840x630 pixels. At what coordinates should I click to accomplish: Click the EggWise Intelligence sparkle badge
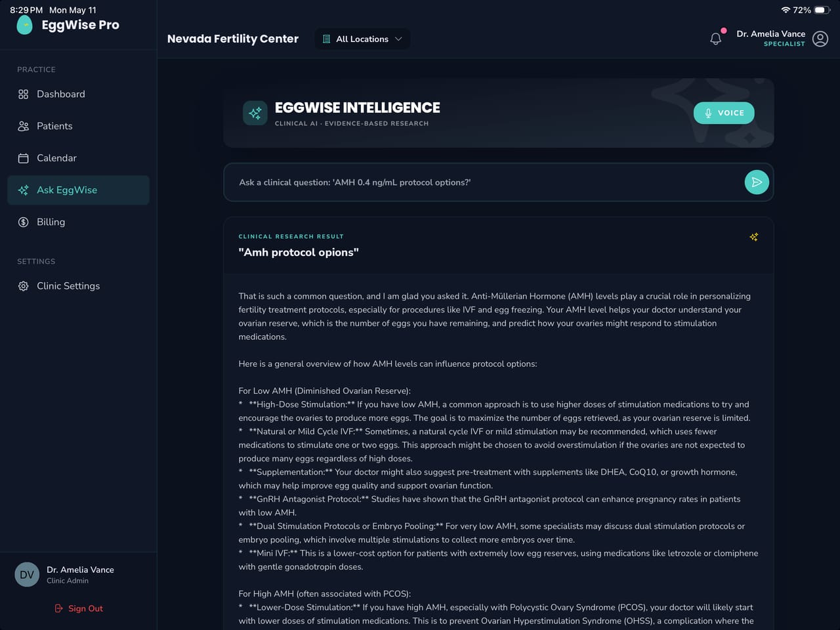click(x=255, y=113)
